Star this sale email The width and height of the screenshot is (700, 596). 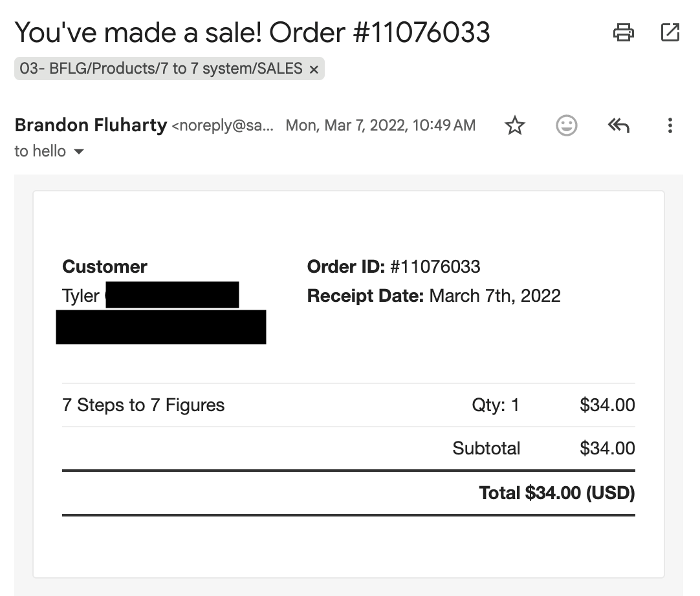(x=515, y=125)
